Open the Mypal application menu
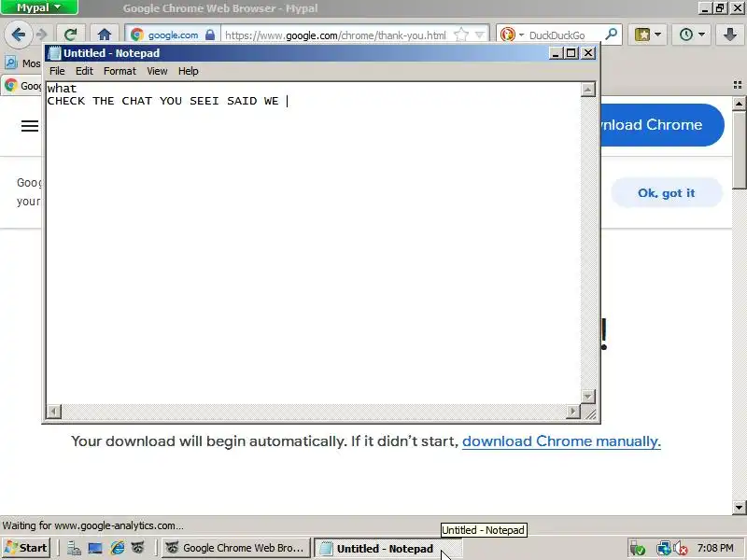 click(x=39, y=7)
